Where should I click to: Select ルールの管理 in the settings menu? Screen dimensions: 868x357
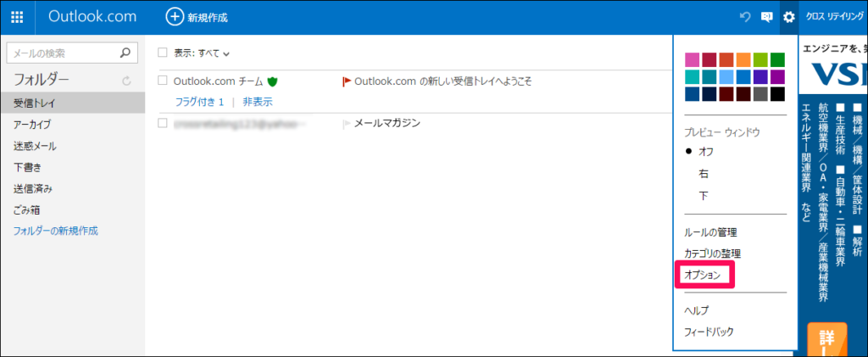pyautogui.click(x=710, y=232)
